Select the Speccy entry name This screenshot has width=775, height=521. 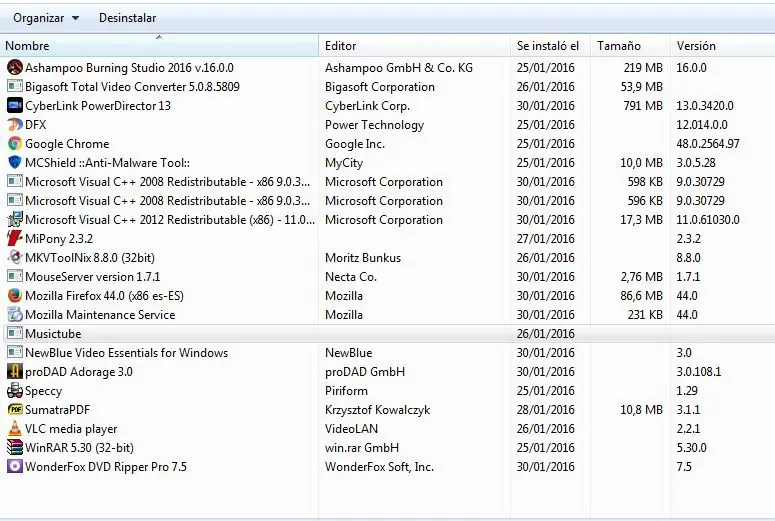[x=43, y=391]
